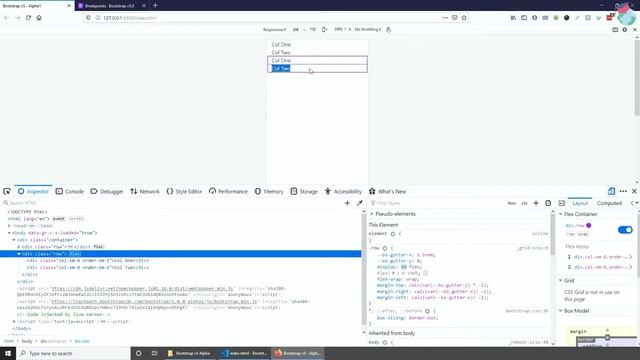Click the purple flex overlay color swatch
This screenshot has height=360, width=640.
click(x=589, y=225)
